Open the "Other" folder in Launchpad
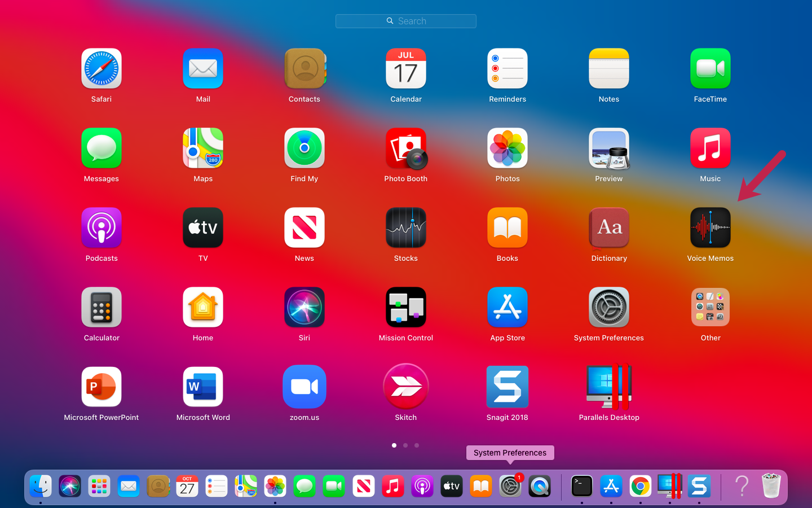The height and width of the screenshot is (508, 812). click(710, 307)
